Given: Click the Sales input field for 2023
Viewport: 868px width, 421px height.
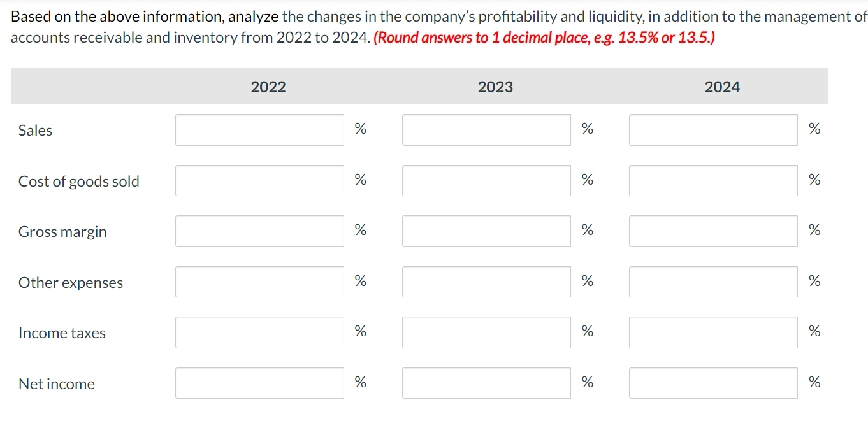Looking at the screenshot, I should tap(486, 129).
